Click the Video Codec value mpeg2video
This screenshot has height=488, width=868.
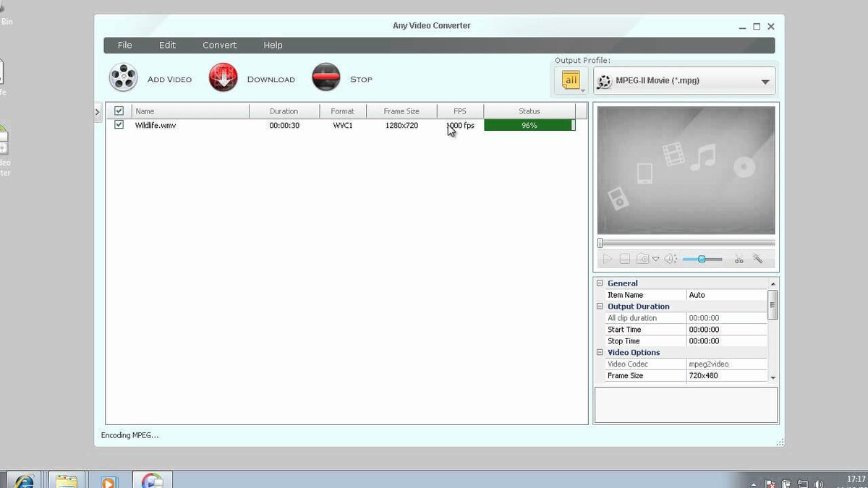tap(726, 364)
